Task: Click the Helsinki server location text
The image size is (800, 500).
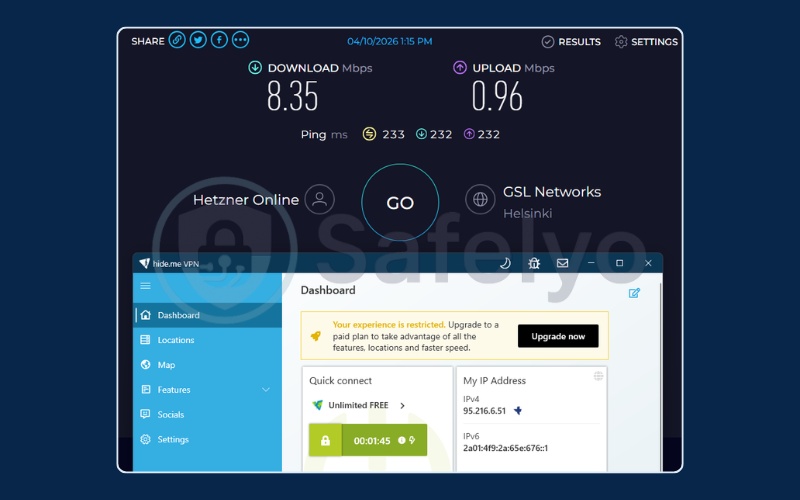Action: coord(528,213)
